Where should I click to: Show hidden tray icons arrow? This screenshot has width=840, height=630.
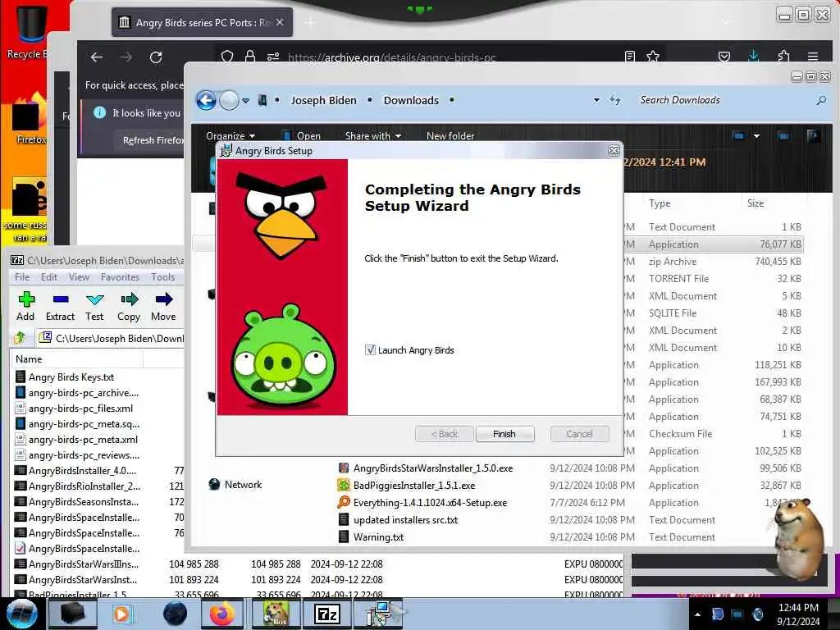click(x=697, y=614)
